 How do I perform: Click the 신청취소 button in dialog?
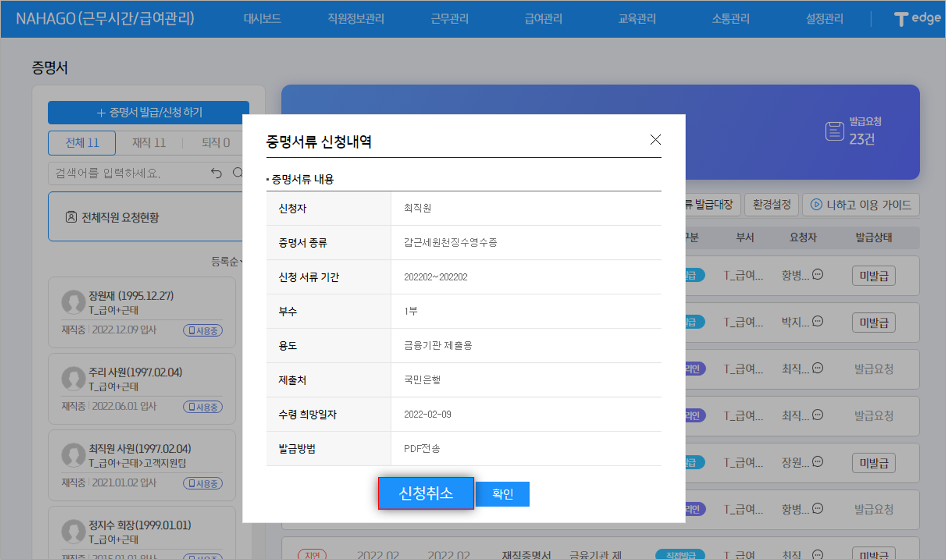(x=426, y=493)
